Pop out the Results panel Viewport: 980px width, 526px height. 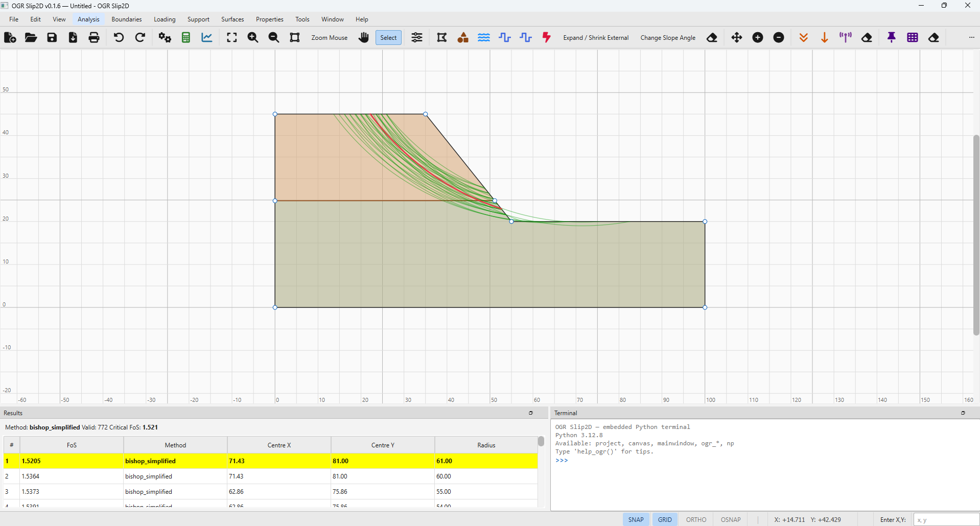(x=530, y=413)
